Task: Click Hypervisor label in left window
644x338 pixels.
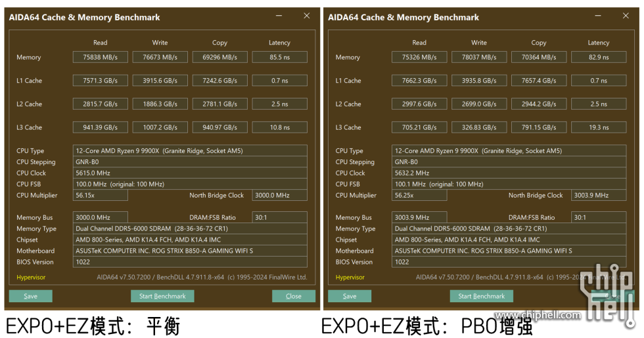Action: [x=31, y=277]
